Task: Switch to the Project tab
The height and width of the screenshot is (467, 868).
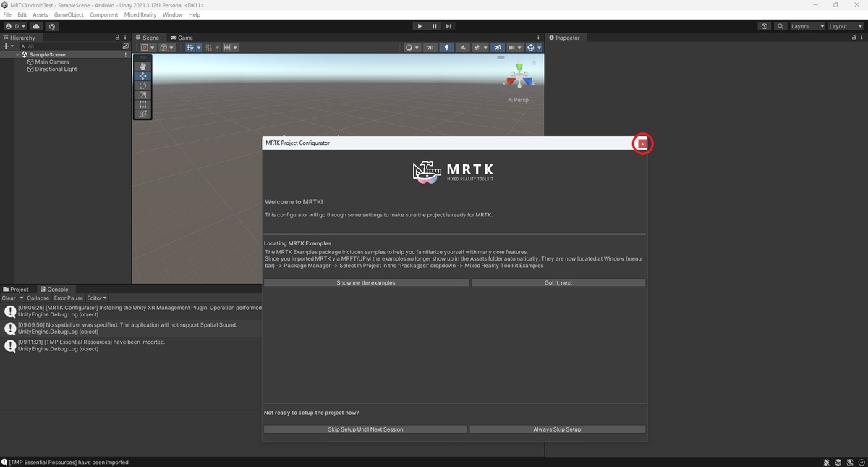Action: click(x=16, y=290)
